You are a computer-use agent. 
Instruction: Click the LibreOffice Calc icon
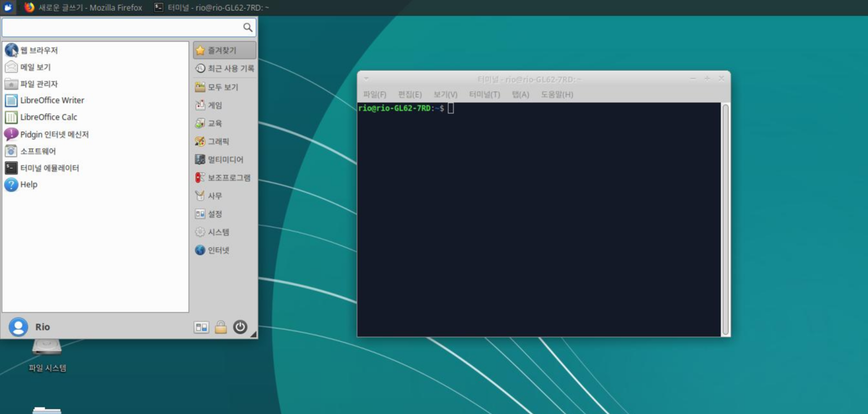click(x=11, y=117)
